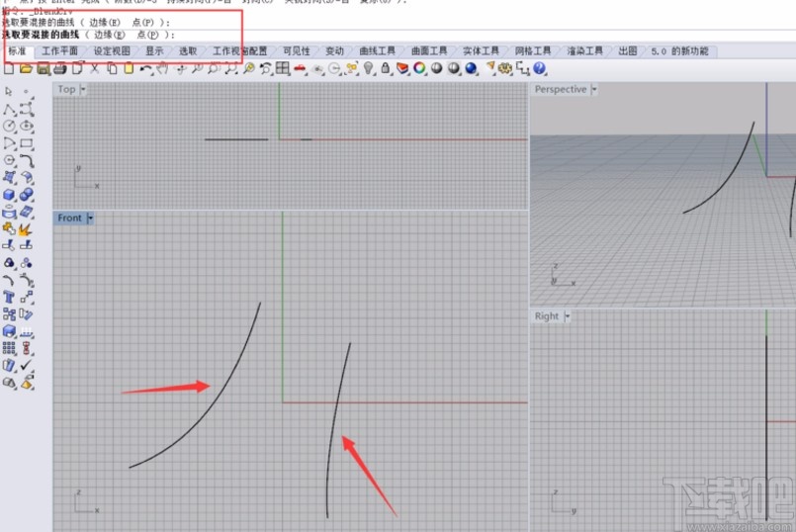Activate the Right viewport title label
This screenshot has width=796, height=532.
(x=546, y=316)
